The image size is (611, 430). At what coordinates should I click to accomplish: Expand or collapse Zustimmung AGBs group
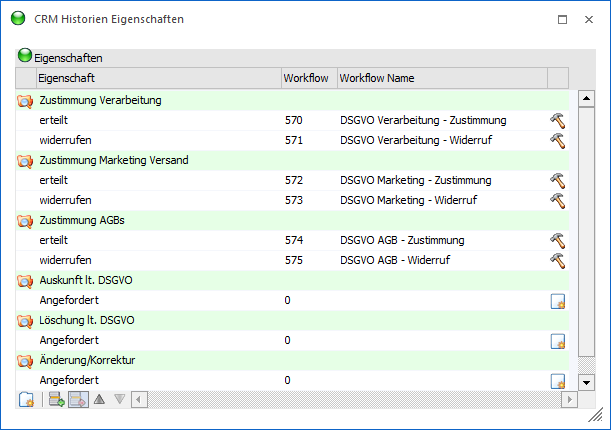25,220
